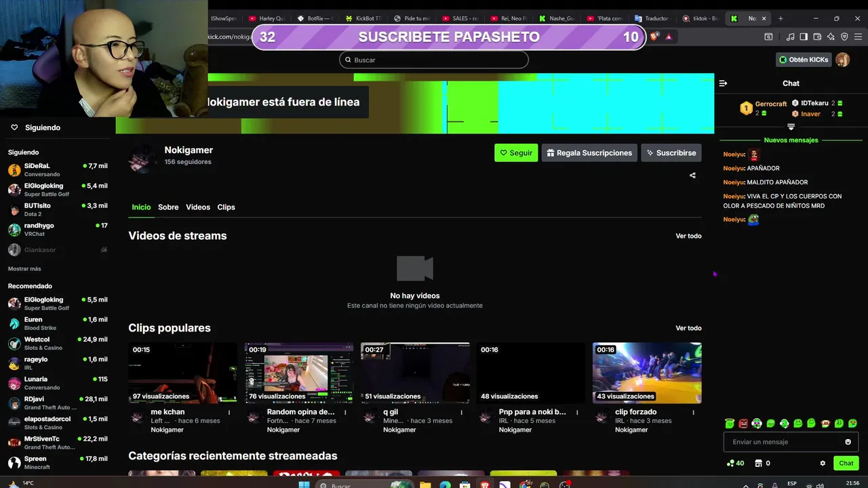Open the user profile avatar
This screenshot has width=868, height=488.
click(x=842, y=60)
